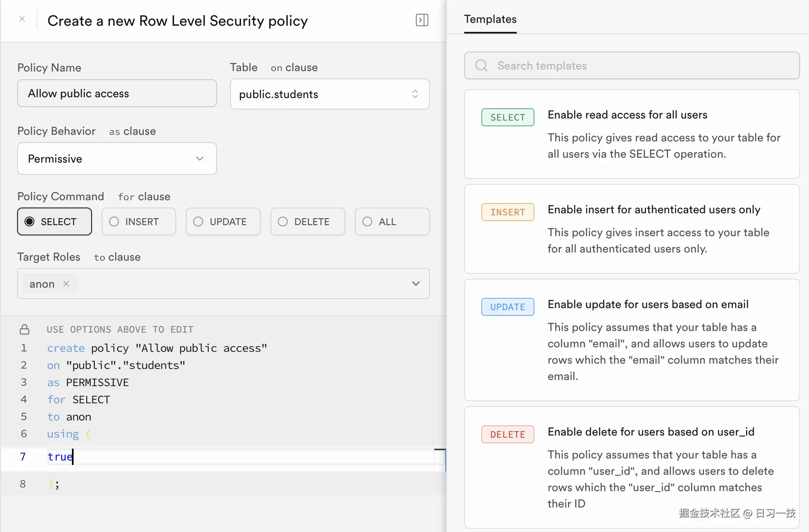The width and height of the screenshot is (809, 532).
Task: Remove the anon role tag
Action: point(66,284)
